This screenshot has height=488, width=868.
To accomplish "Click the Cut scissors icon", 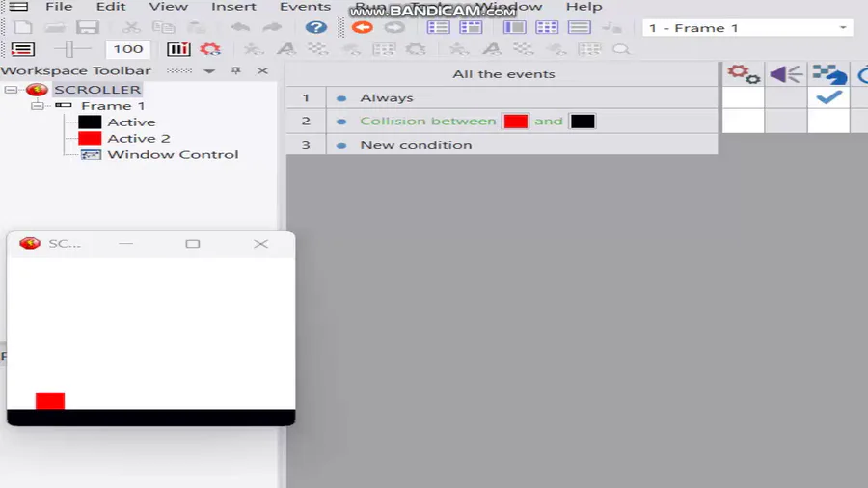I will (130, 27).
